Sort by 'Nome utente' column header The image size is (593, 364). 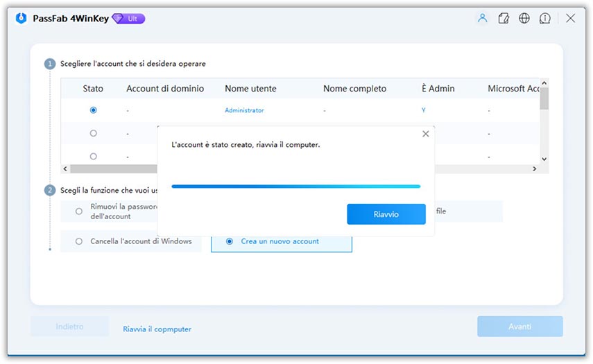250,89
